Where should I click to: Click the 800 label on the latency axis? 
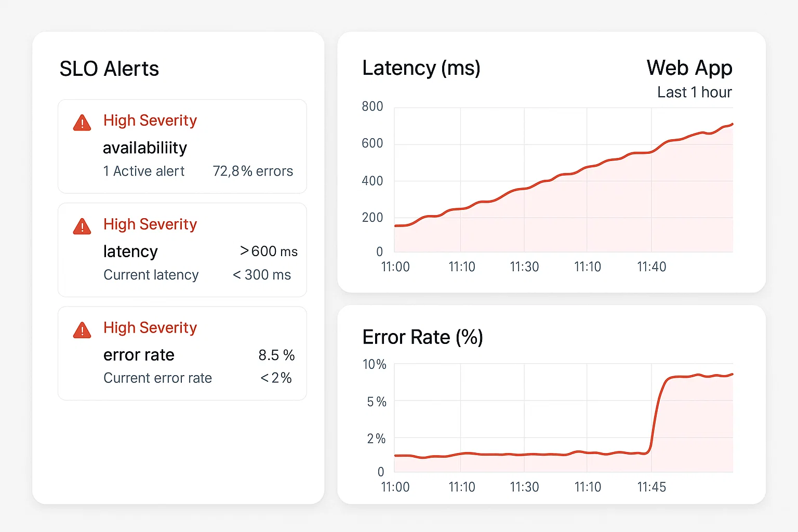click(x=373, y=107)
